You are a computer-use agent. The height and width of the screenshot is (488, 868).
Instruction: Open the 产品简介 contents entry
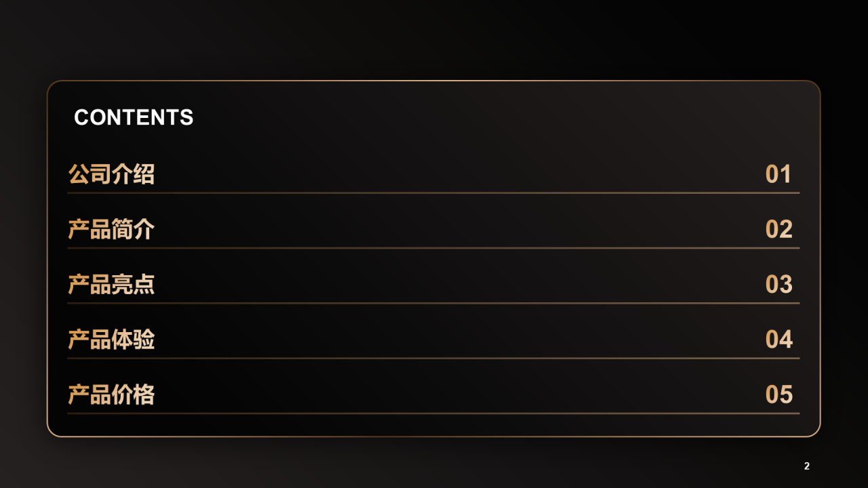[x=111, y=229]
